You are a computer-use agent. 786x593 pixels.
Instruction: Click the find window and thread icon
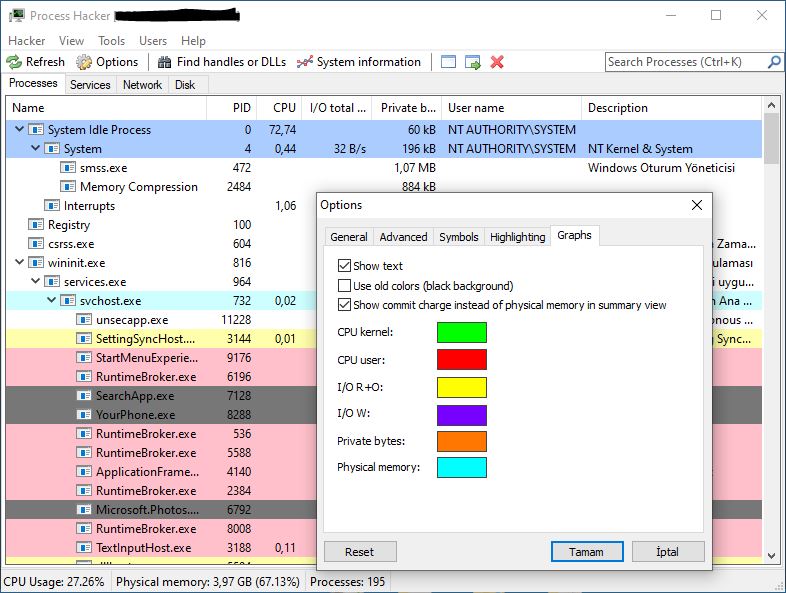pyautogui.click(x=472, y=62)
